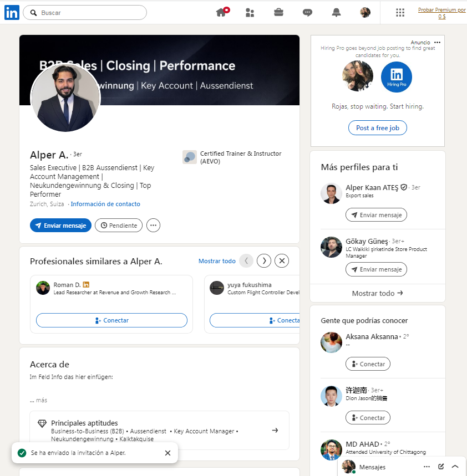This screenshot has width=467, height=476.
Task: Click Conectar for Aksana Aksanna
Action: 368,364
